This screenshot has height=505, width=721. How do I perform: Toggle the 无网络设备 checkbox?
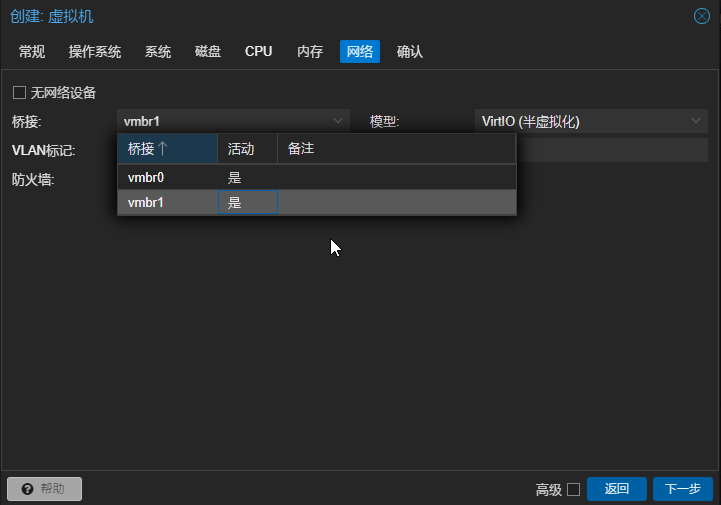coord(18,93)
